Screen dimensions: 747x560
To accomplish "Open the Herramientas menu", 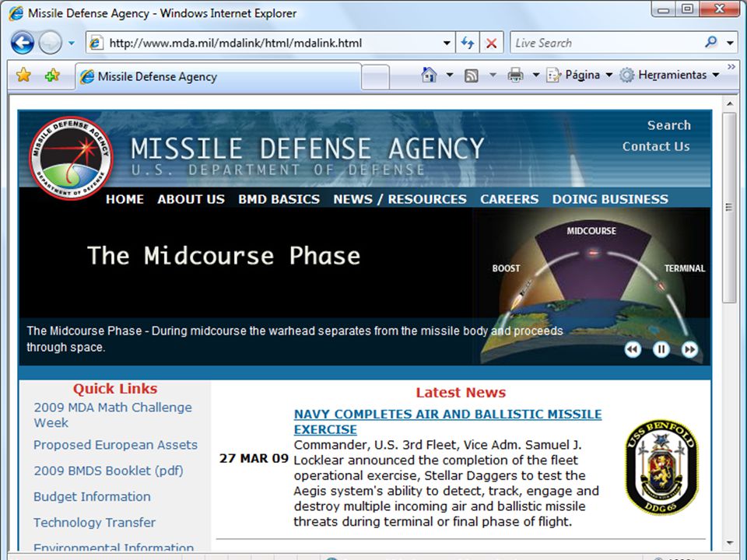I will coord(669,75).
